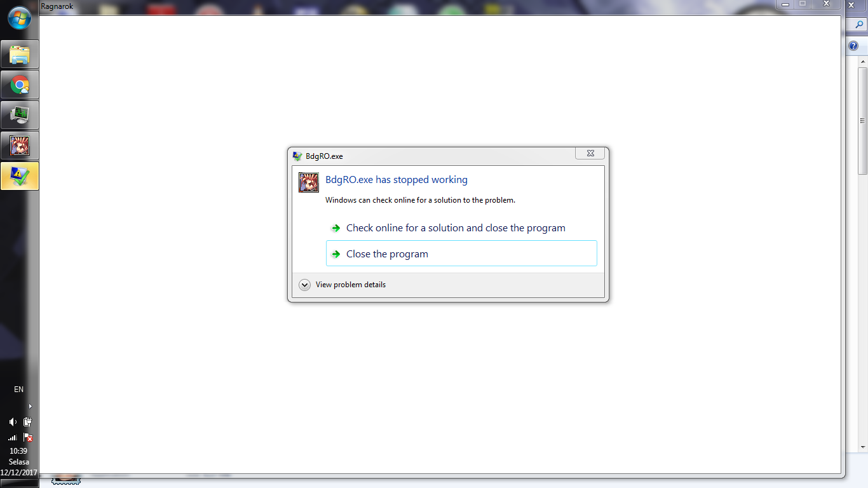This screenshot has height=488, width=868.
Task: Close the BdgRO.exe error dialog
Action: pyautogui.click(x=590, y=153)
